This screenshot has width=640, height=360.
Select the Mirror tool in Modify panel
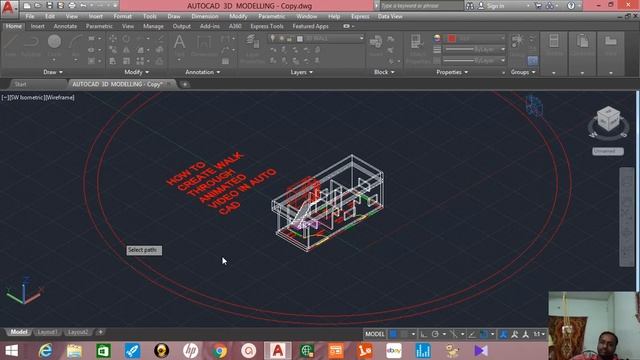pos(126,50)
